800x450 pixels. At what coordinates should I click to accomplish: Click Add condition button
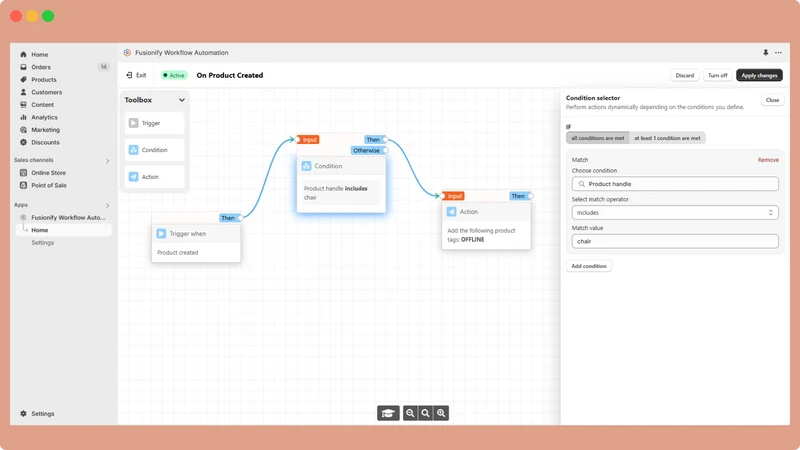click(x=589, y=266)
